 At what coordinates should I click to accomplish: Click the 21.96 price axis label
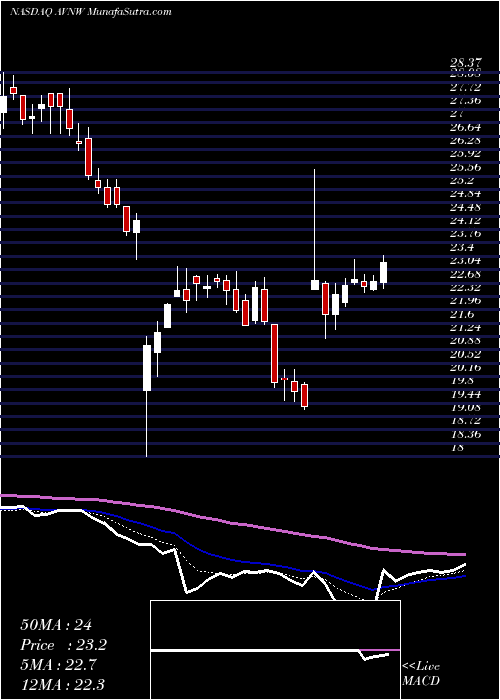(465, 300)
